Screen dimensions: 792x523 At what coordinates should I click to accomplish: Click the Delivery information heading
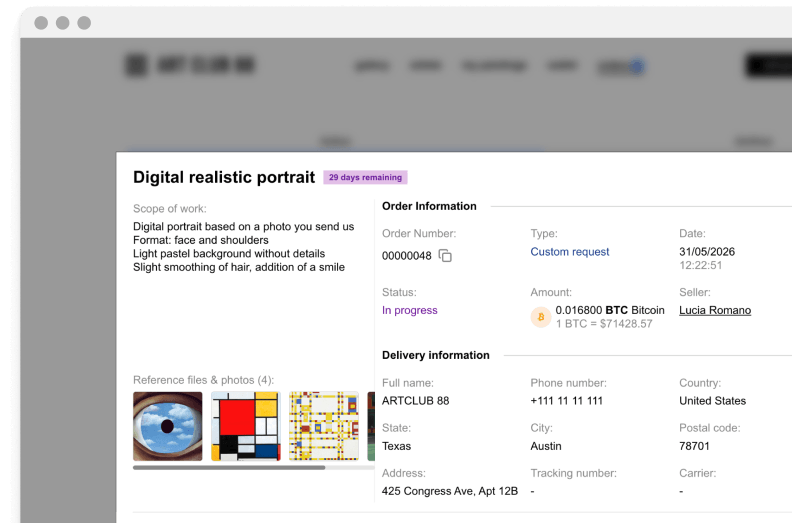[435, 355]
